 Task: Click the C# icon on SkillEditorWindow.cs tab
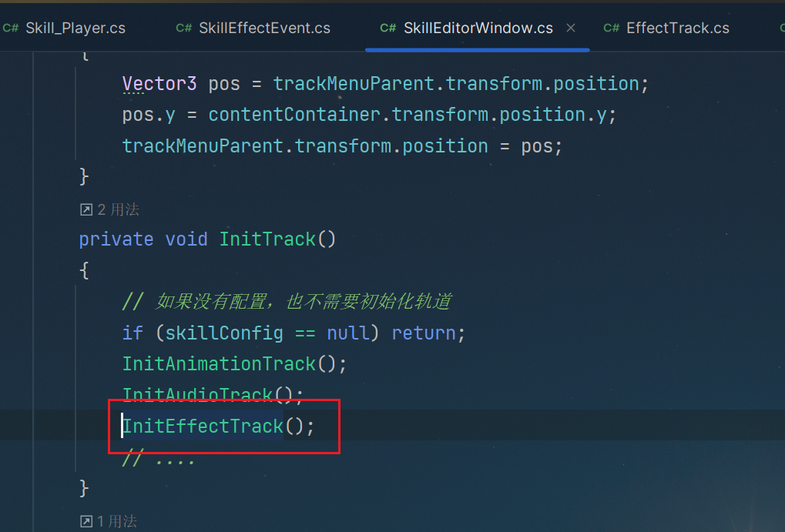(x=387, y=28)
